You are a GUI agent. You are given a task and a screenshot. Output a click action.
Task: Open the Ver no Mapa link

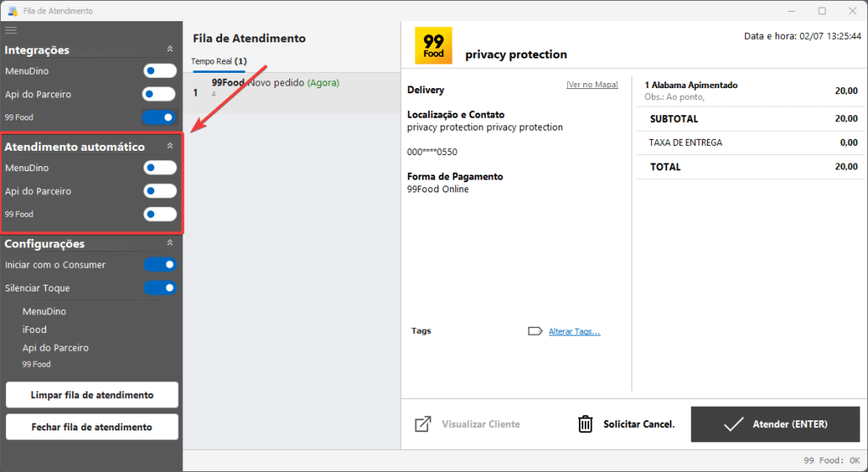tap(592, 85)
